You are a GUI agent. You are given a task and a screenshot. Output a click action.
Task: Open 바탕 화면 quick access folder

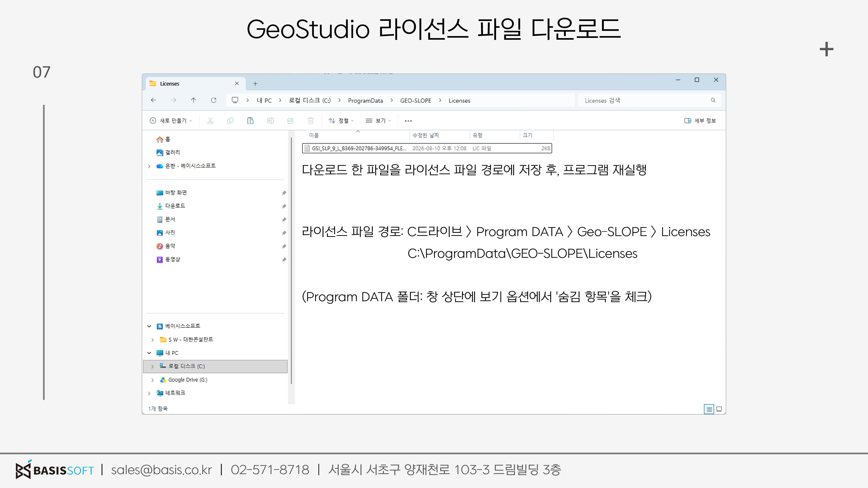tap(172, 193)
